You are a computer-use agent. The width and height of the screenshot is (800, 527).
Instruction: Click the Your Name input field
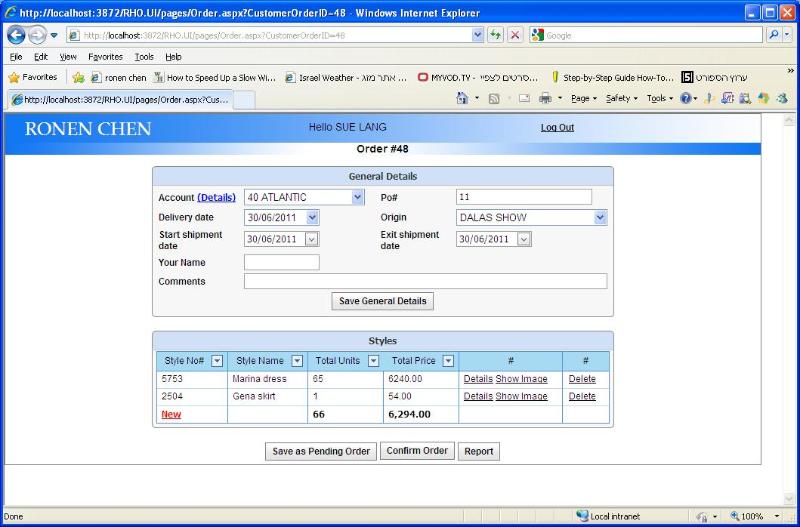pyautogui.click(x=282, y=262)
